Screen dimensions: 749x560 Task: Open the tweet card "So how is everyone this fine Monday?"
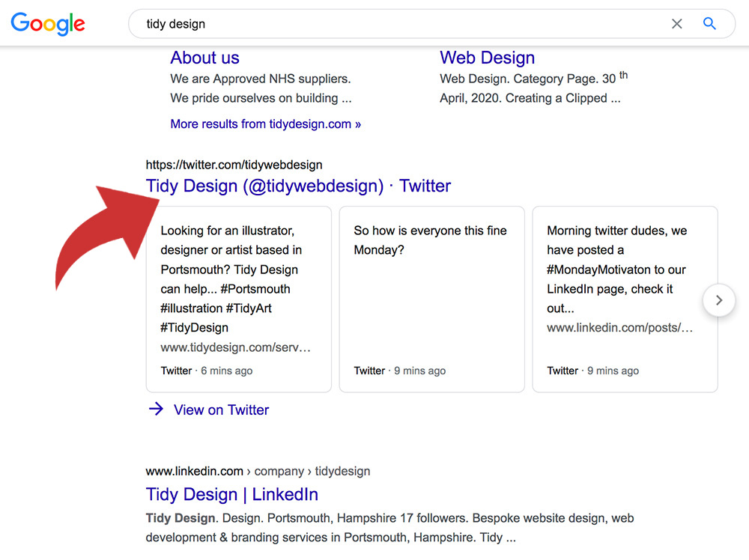click(432, 299)
